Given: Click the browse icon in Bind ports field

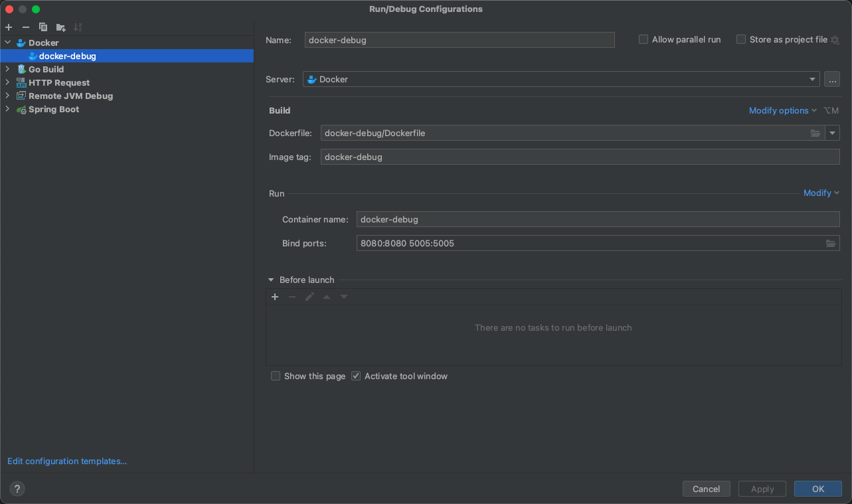Looking at the screenshot, I should pos(830,244).
